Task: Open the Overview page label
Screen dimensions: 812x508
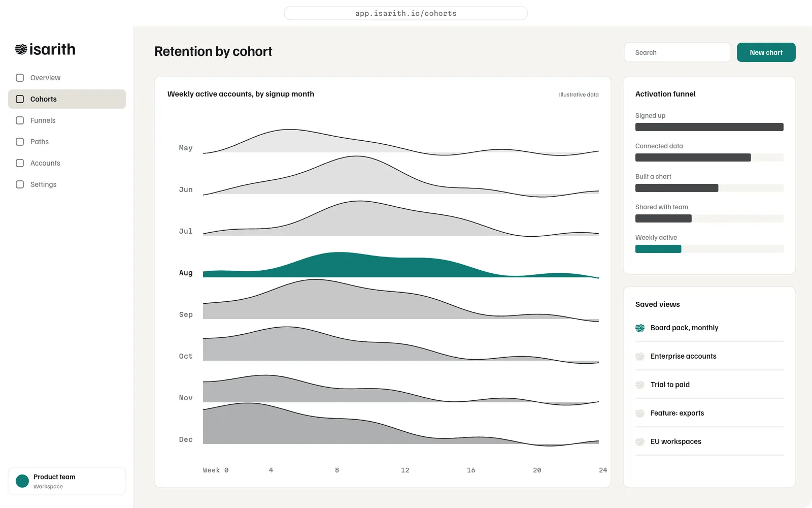Action: [x=45, y=78]
